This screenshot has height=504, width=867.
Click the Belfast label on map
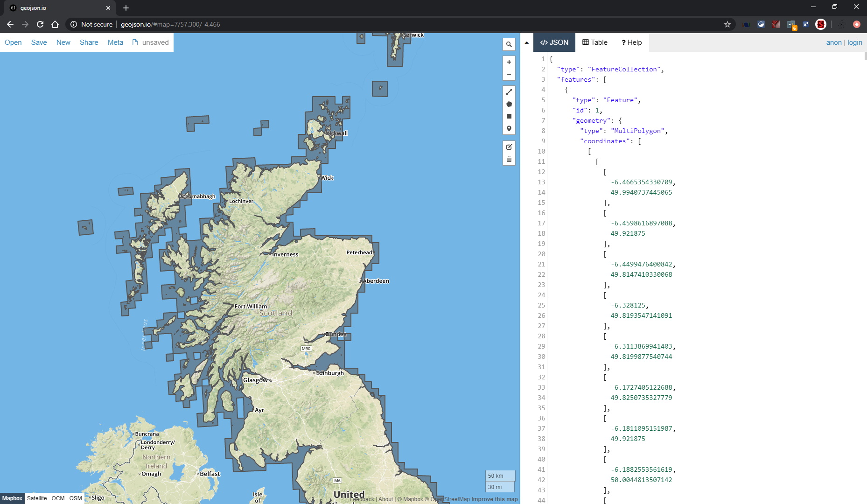(210, 474)
